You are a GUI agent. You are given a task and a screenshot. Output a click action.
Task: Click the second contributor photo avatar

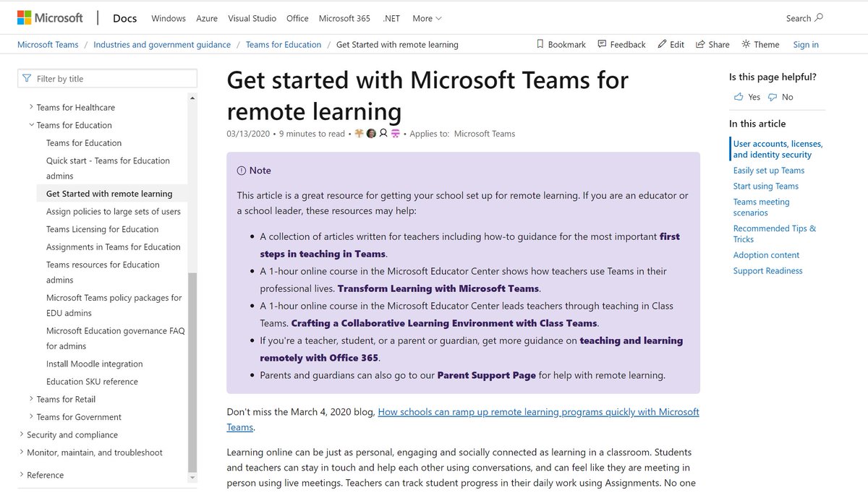point(371,133)
